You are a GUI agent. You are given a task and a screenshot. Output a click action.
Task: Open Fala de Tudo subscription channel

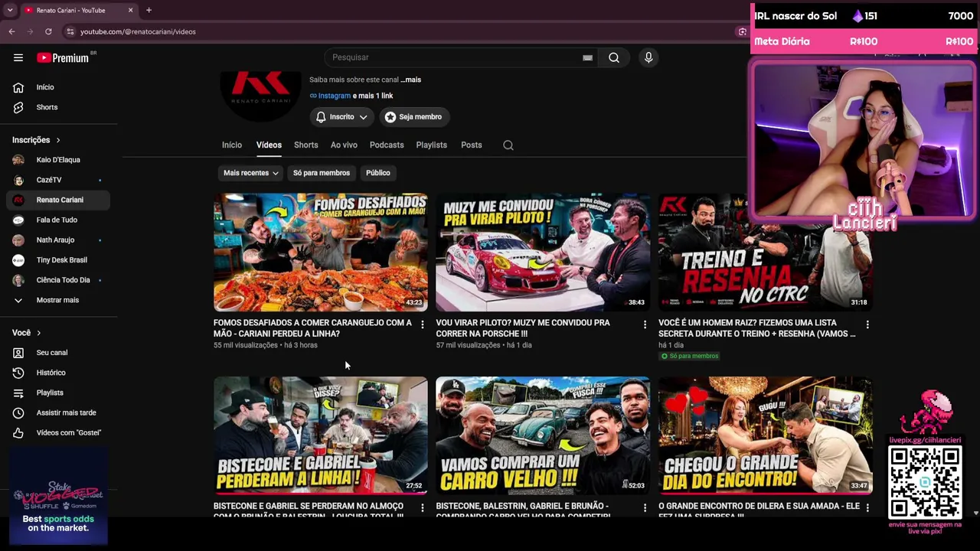click(59, 220)
